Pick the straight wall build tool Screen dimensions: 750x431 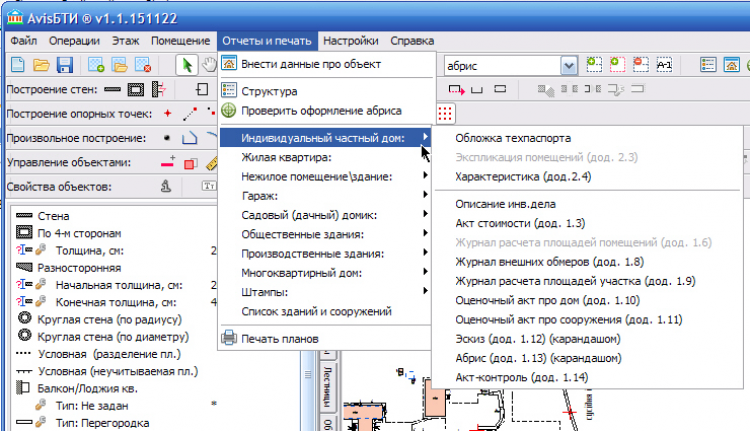pyautogui.click(x=110, y=90)
